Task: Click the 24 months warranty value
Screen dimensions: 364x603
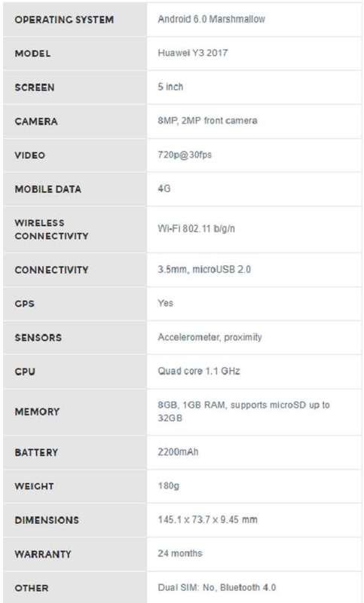Action: click(x=180, y=553)
